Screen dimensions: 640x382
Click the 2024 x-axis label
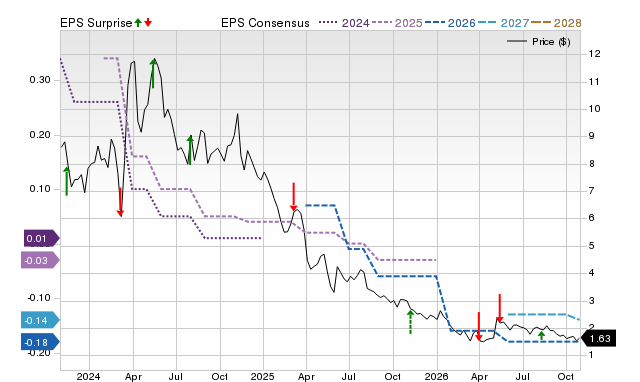pos(89,376)
